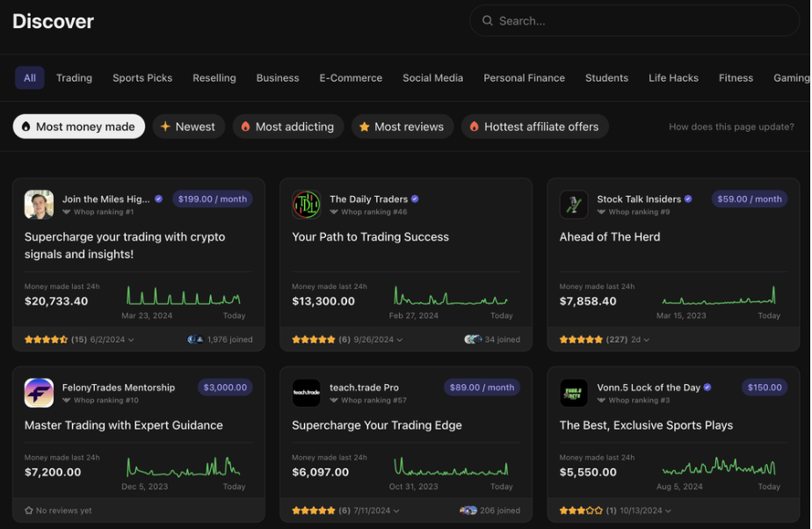Click the $199.00 / month price badge
Image resolution: width=812 pixels, height=529 pixels.
point(212,199)
